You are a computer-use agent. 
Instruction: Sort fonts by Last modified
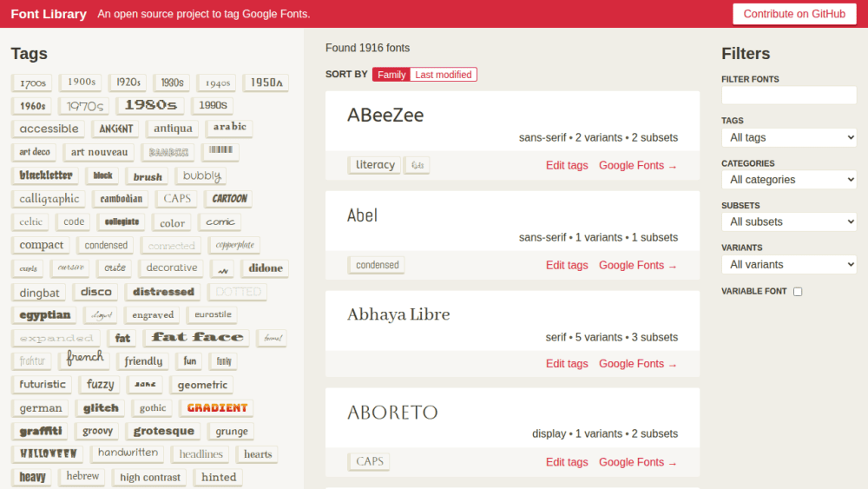pyautogui.click(x=444, y=75)
